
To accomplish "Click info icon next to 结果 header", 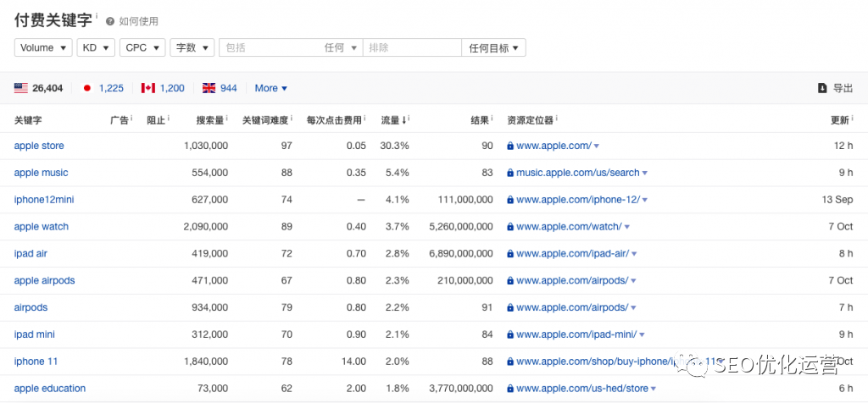I will click(492, 118).
